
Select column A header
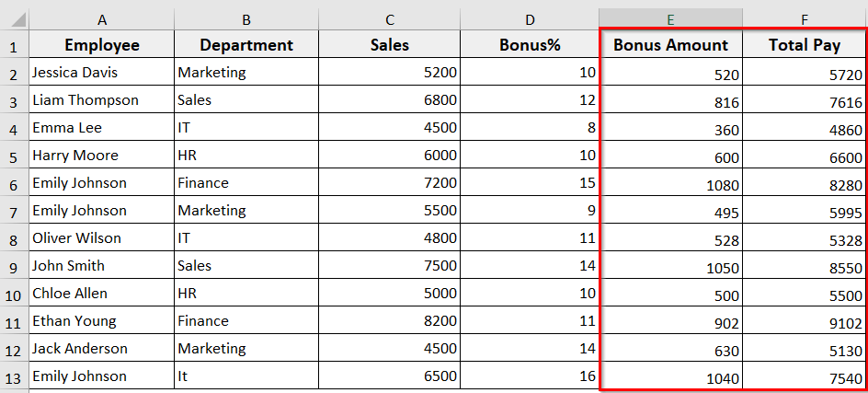[102, 18]
